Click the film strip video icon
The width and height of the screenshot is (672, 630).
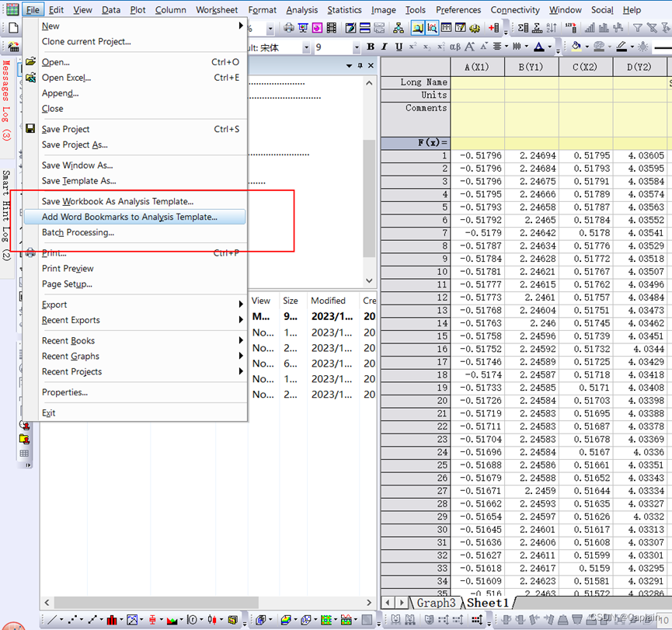pos(331,28)
